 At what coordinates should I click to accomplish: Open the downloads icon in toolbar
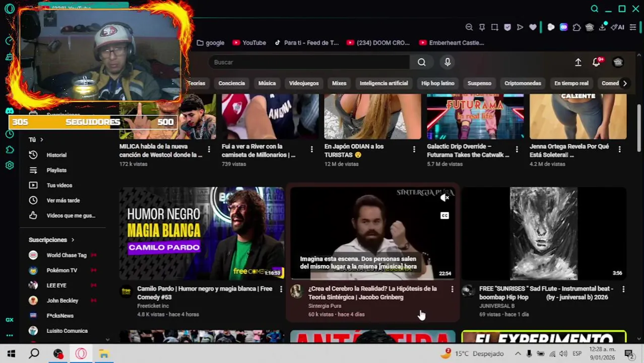tap(602, 27)
